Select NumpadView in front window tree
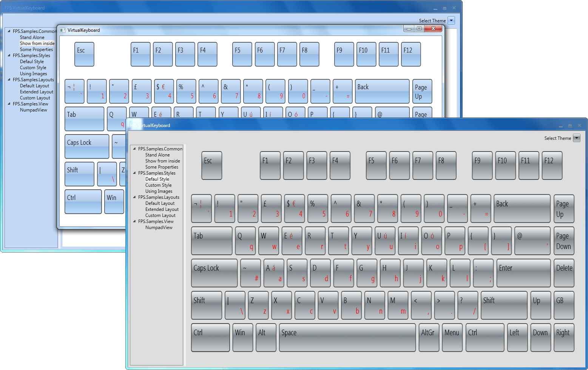The image size is (588, 370). tap(159, 228)
